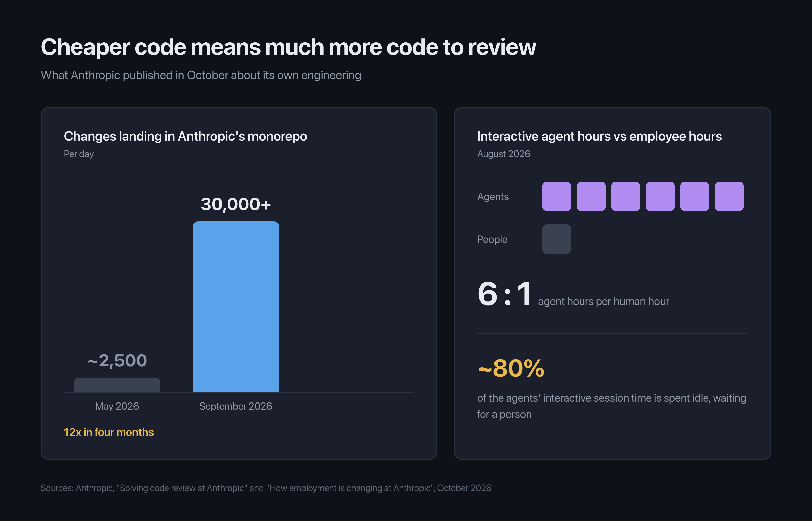This screenshot has height=521, width=812.
Task: Click the text "agent hours per human hour"
Action: (603, 301)
